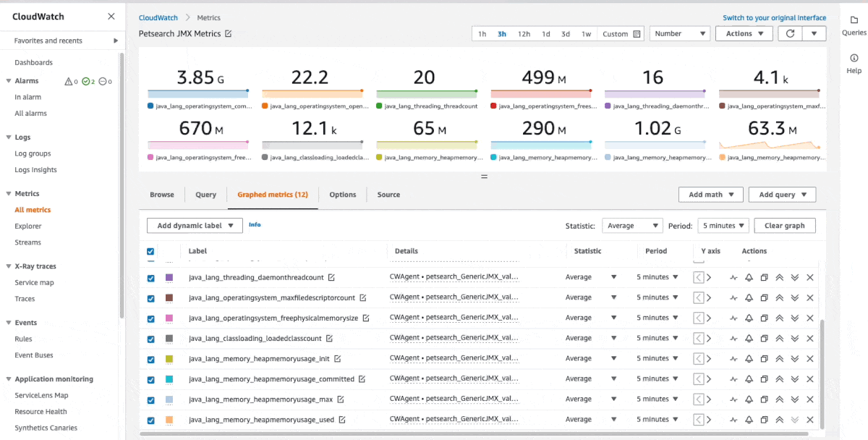Uncheck the heapmemoryusage_committed metric checkbox
The image size is (868, 440).
click(151, 379)
